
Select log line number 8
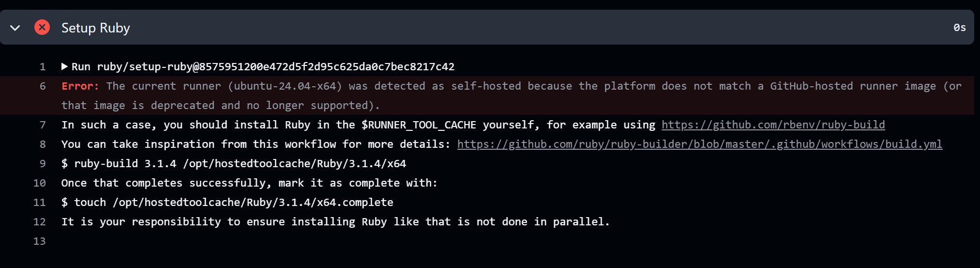(43, 144)
